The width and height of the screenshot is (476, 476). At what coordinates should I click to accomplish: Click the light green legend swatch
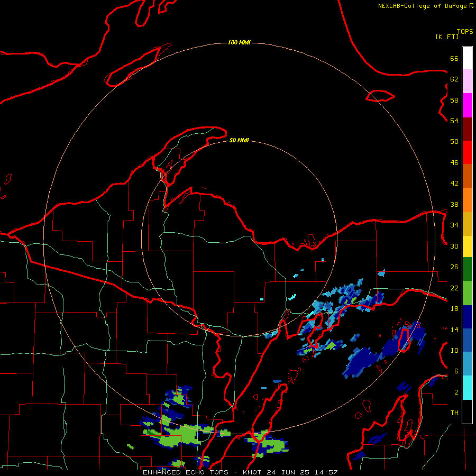(467, 293)
